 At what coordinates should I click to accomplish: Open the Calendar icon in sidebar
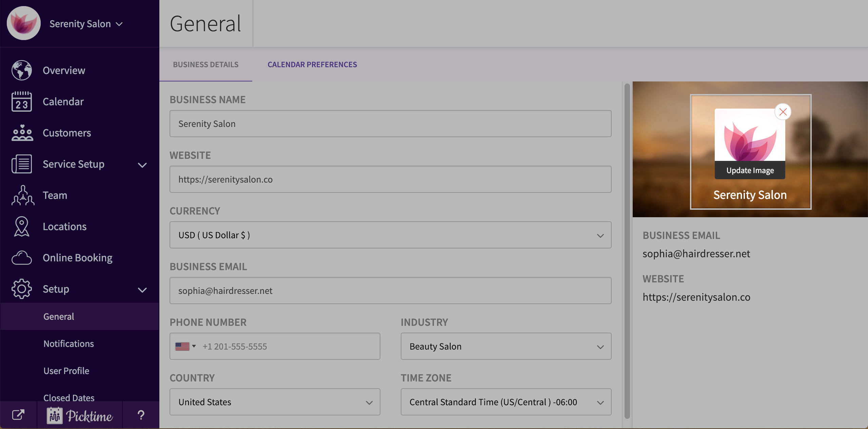[22, 101]
